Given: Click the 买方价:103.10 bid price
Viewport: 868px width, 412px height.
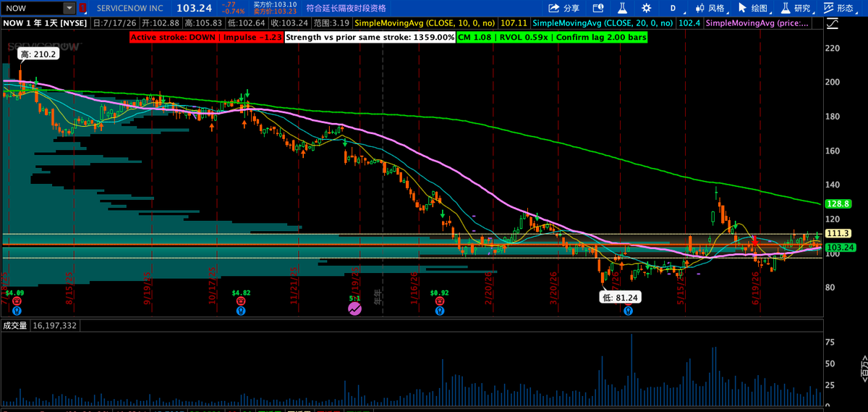Looking at the screenshot, I should point(275,4).
